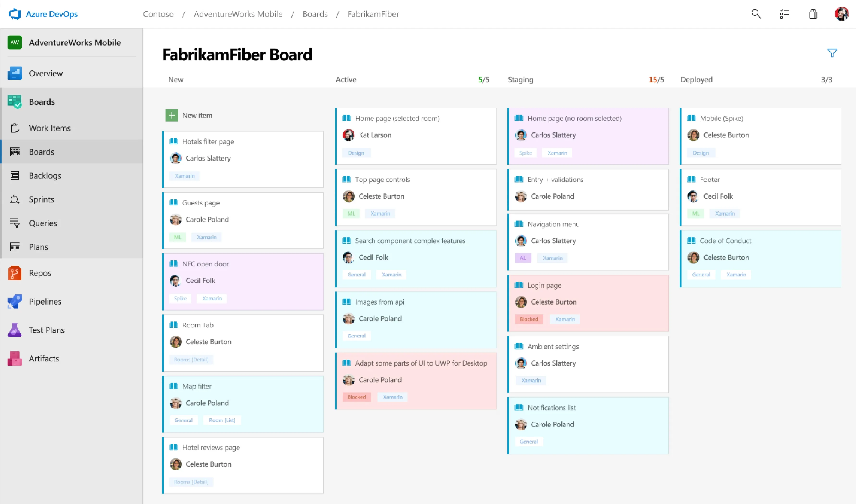This screenshot has width=856, height=504.
Task: Select Work Items in Boards submenu
Action: pyautogui.click(x=50, y=128)
